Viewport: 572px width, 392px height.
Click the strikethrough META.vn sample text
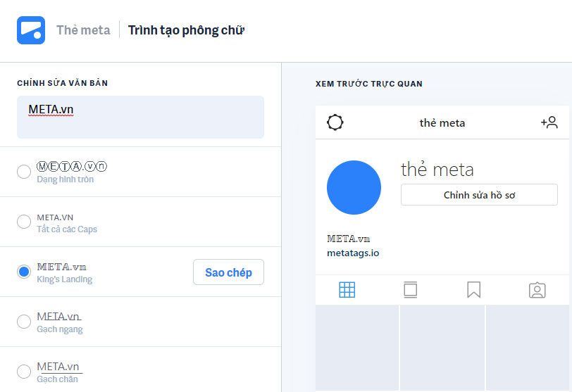click(58, 317)
